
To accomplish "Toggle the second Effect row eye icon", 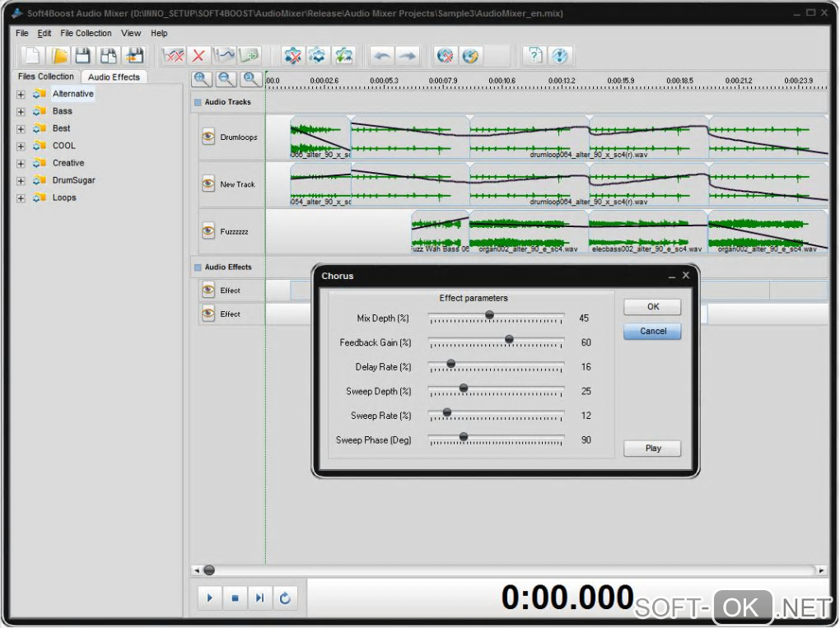I will click(x=208, y=314).
